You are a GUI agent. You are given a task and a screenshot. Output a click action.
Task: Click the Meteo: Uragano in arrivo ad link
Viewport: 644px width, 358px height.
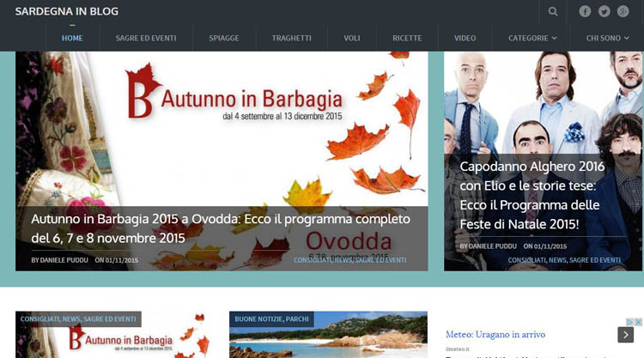[495, 335]
